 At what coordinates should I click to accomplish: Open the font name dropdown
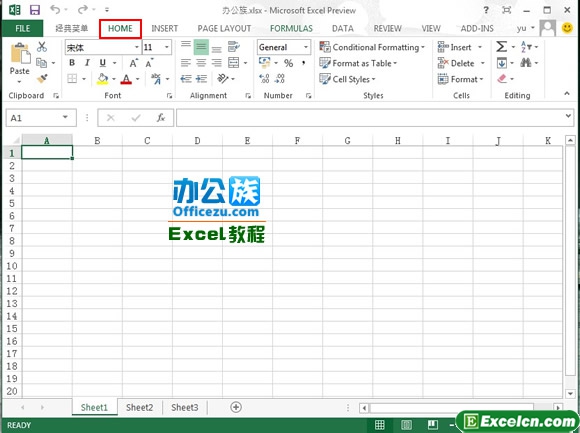coord(136,47)
